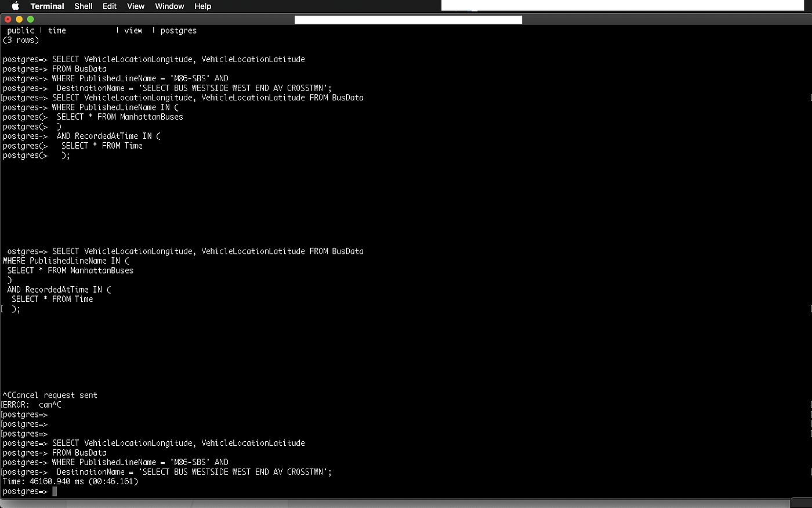Screen dimensions: 812x508
Task: Click the red close traffic light
Action: point(8,19)
